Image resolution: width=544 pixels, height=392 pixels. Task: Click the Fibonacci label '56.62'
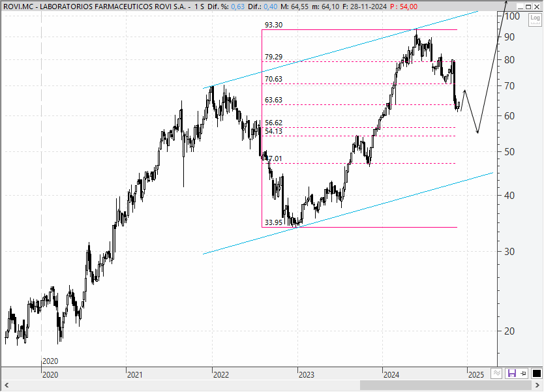click(273, 123)
